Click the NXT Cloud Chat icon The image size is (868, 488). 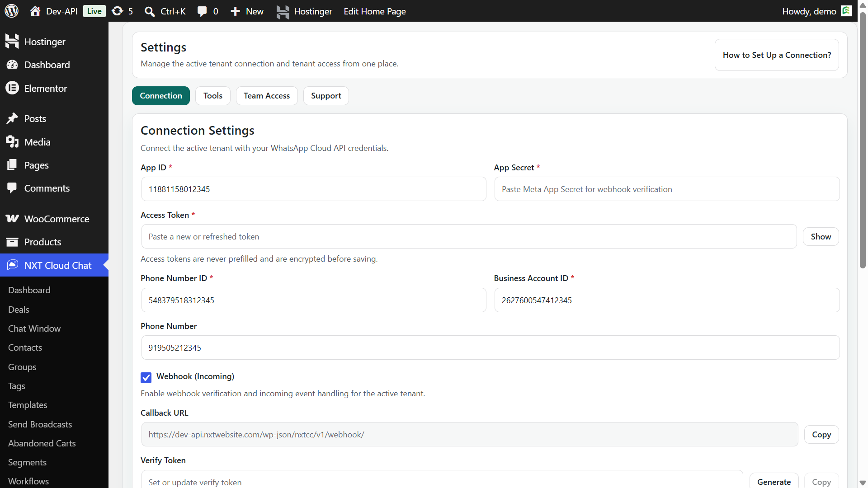[x=13, y=265]
